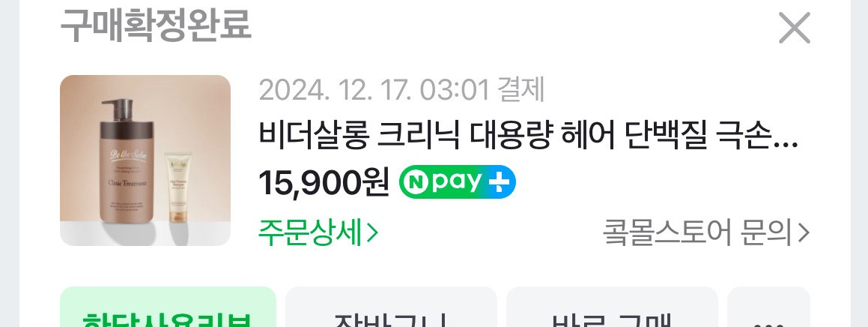Open 주문상세 order details
This screenshot has height=327, width=868.
coord(319,233)
